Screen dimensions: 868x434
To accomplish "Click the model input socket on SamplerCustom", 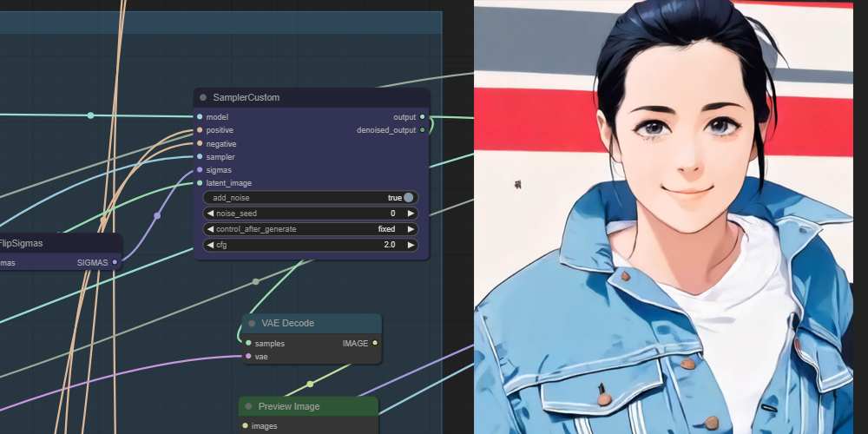I will [x=200, y=117].
